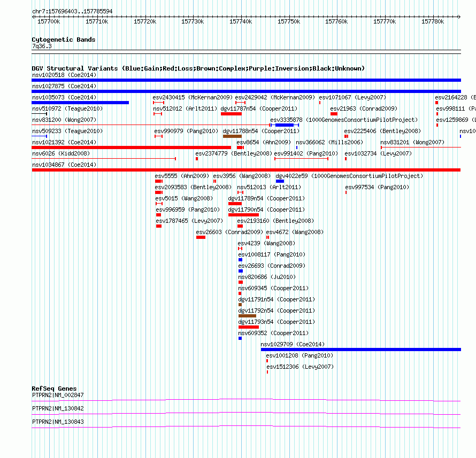Select variant esv990979 (Pang2010)

[186, 131]
